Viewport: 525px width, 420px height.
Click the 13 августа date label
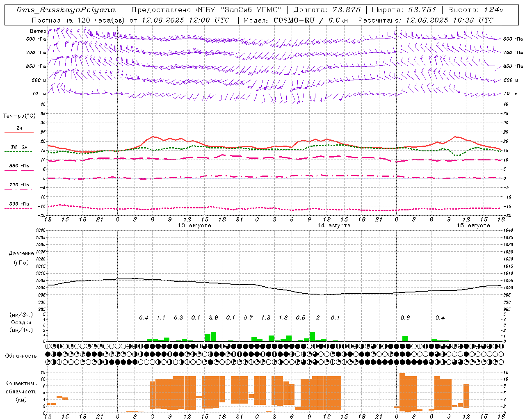[194, 226]
